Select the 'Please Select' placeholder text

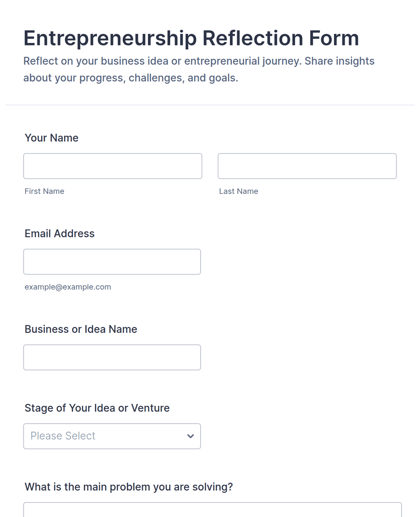(63, 436)
